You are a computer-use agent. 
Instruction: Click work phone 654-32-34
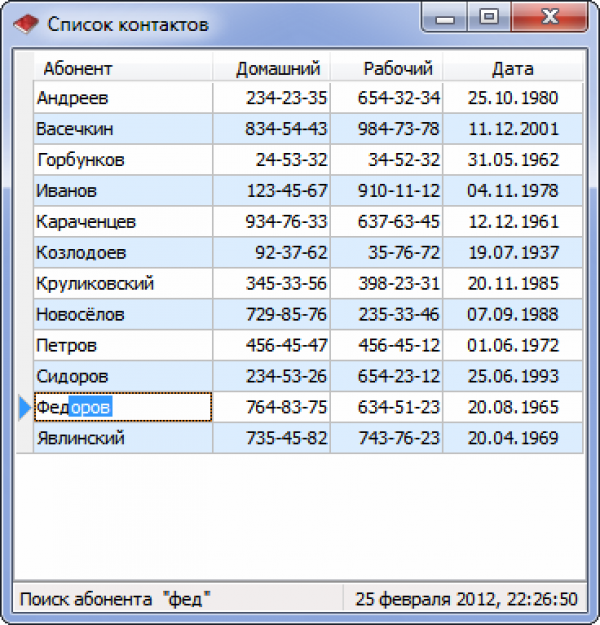tap(387, 98)
